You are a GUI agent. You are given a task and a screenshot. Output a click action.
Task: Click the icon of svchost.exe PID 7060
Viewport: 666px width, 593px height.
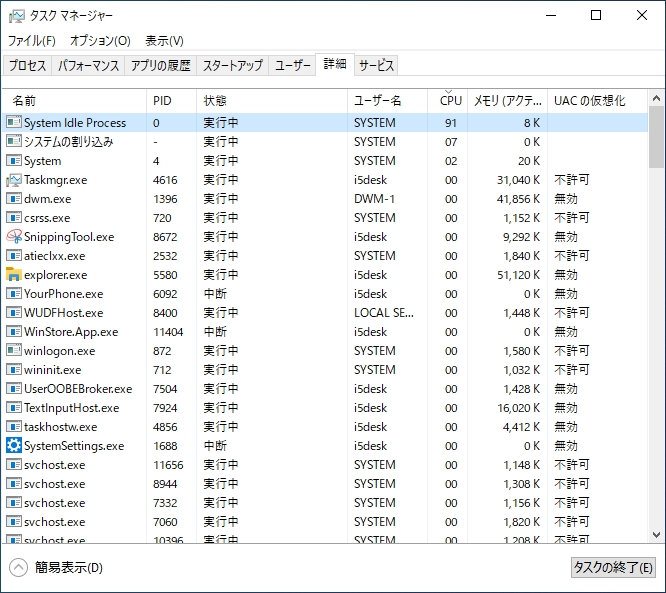pos(14,521)
